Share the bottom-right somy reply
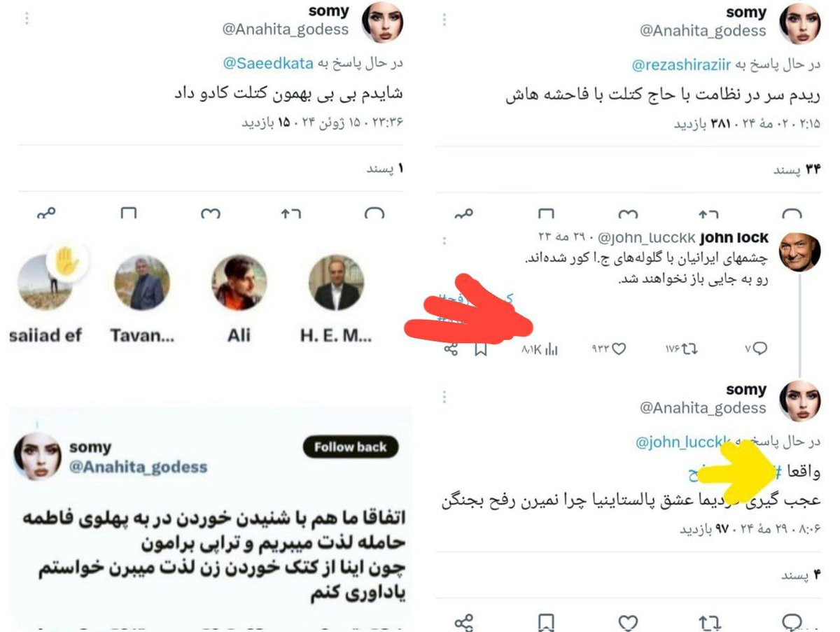The width and height of the screenshot is (840, 632). [464, 622]
